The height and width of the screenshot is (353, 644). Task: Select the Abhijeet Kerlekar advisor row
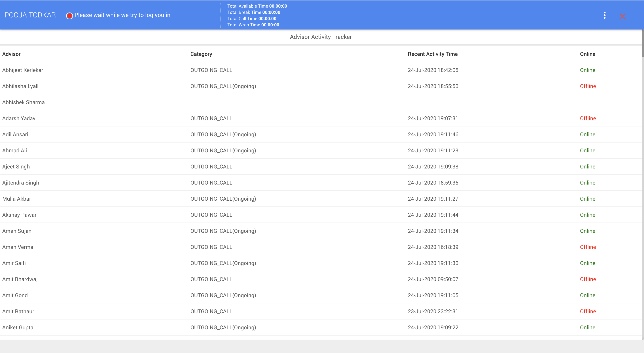point(321,70)
